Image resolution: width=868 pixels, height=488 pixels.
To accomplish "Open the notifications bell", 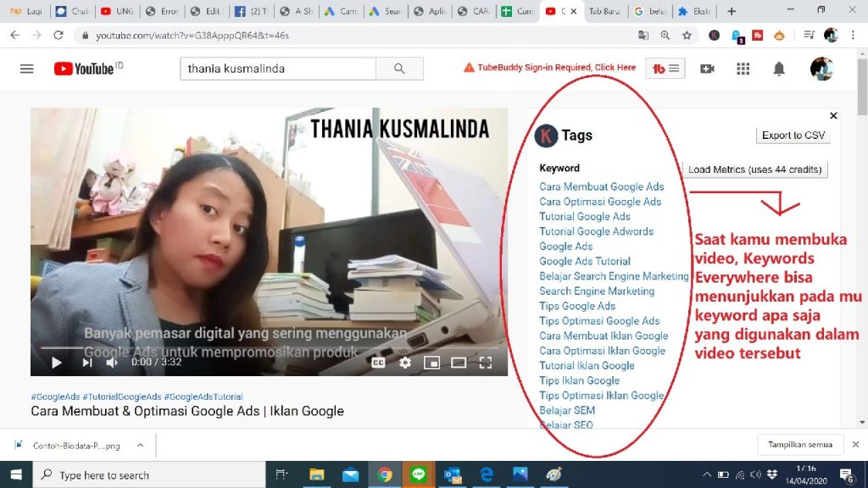I will point(779,69).
